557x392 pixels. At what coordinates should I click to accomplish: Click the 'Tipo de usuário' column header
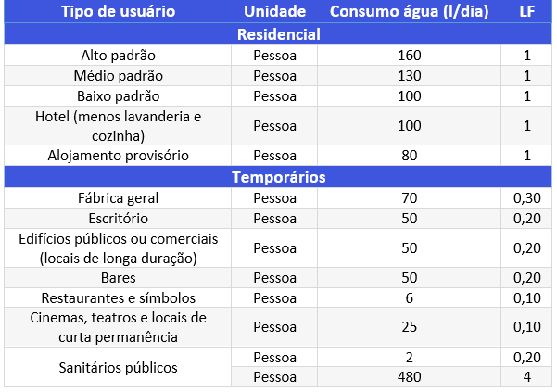(x=118, y=11)
